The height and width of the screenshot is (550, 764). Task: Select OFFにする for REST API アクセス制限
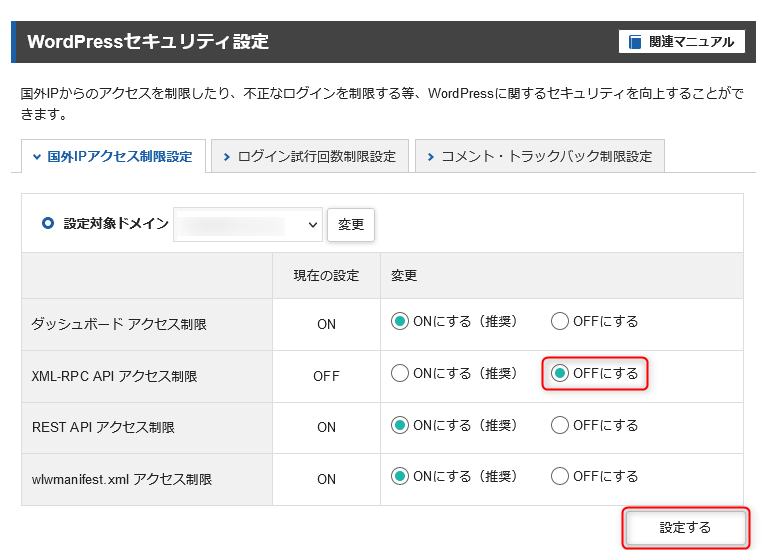(559, 425)
